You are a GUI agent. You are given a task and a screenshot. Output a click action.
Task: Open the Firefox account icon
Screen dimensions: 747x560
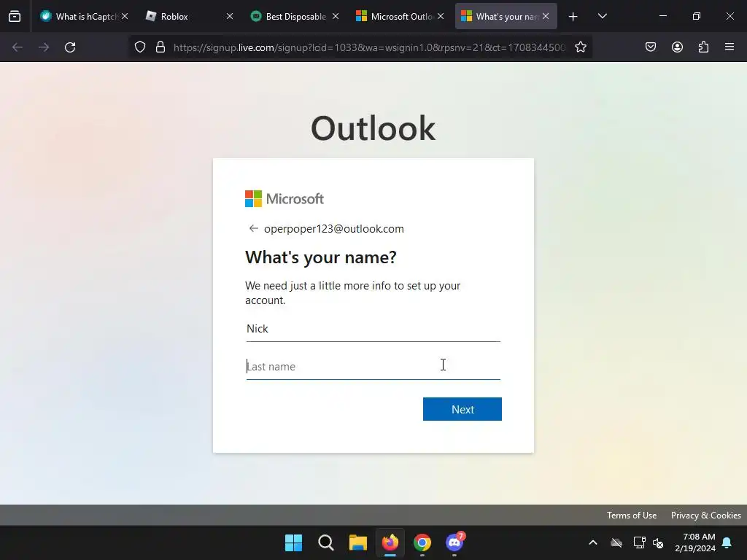pyautogui.click(x=677, y=47)
